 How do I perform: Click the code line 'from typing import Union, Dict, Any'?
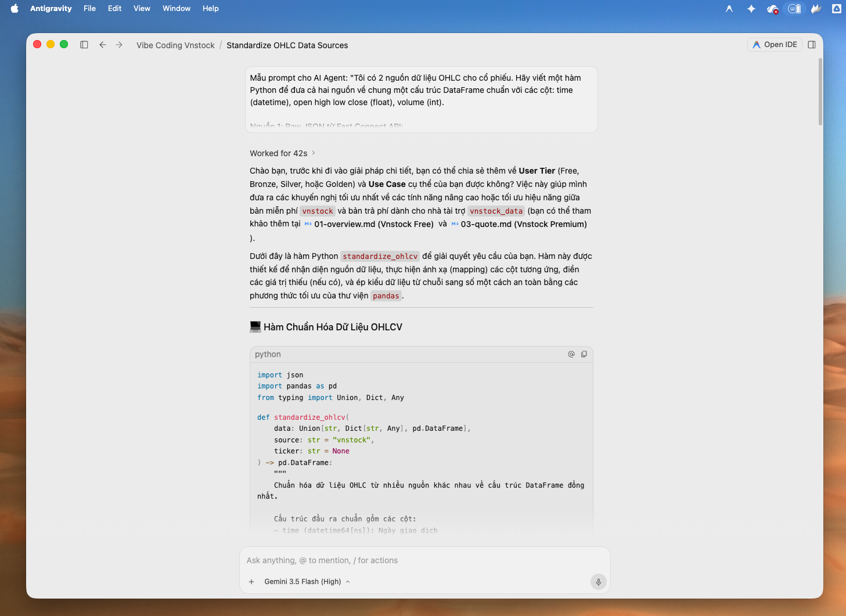point(331,398)
